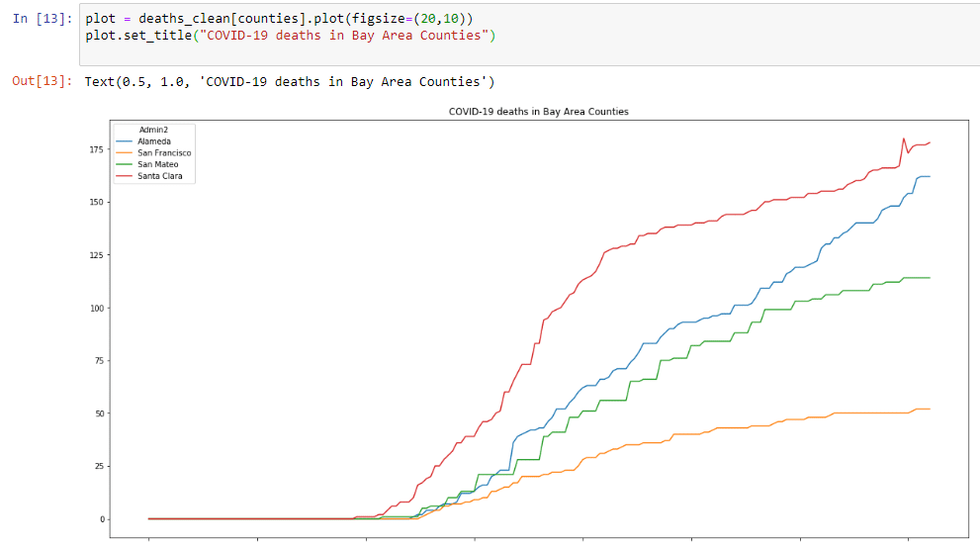Click the San Mateo legend entry
Screen dimensions: 980x550
pos(158,164)
